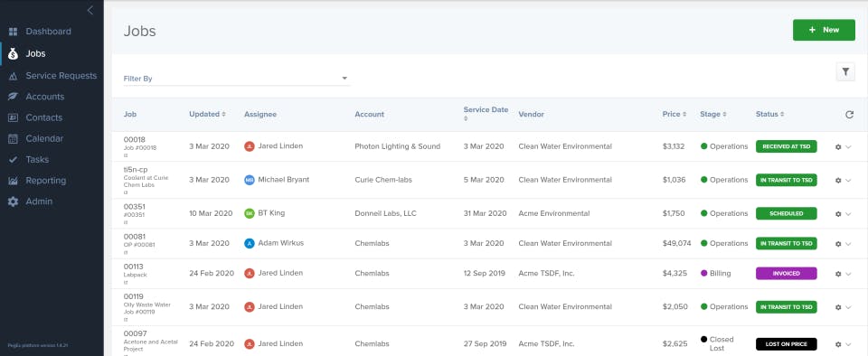
Task: Open the Reporting section
Action: [45, 181]
